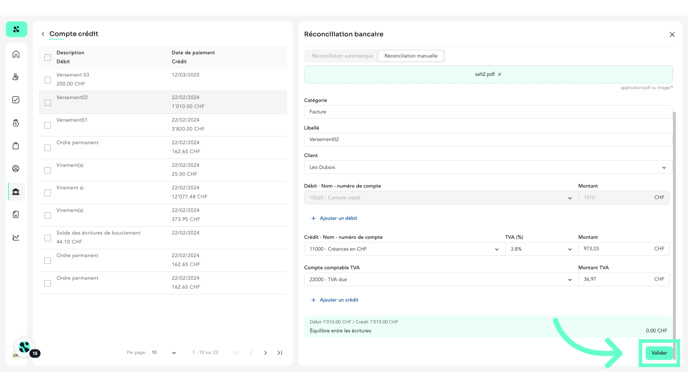
Task: Select the Versement02 row checkbox
Action: coord(47,103)
